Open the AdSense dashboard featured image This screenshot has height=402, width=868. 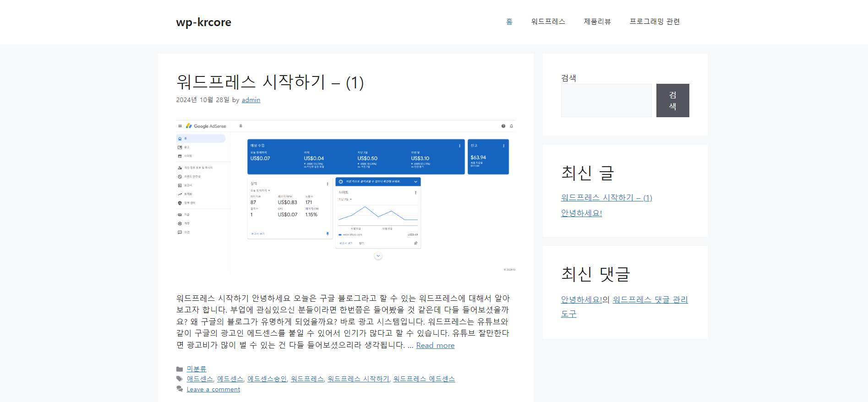tap(346, 197)
